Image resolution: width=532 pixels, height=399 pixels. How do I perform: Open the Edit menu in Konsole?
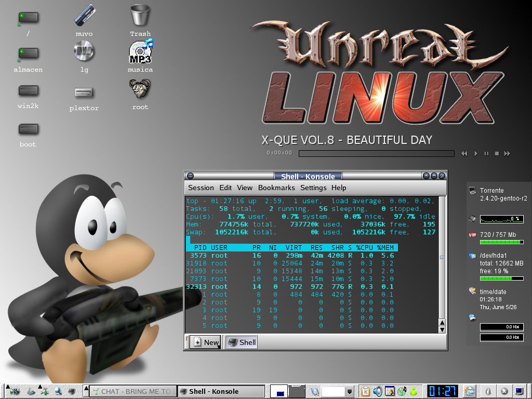[x=225, y=188]
